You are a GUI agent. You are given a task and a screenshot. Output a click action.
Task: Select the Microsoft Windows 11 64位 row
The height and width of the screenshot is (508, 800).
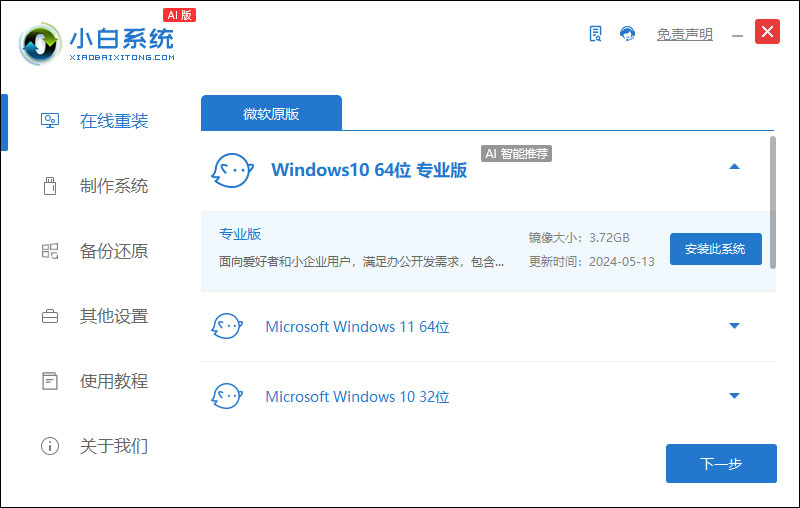coord(488,326)
